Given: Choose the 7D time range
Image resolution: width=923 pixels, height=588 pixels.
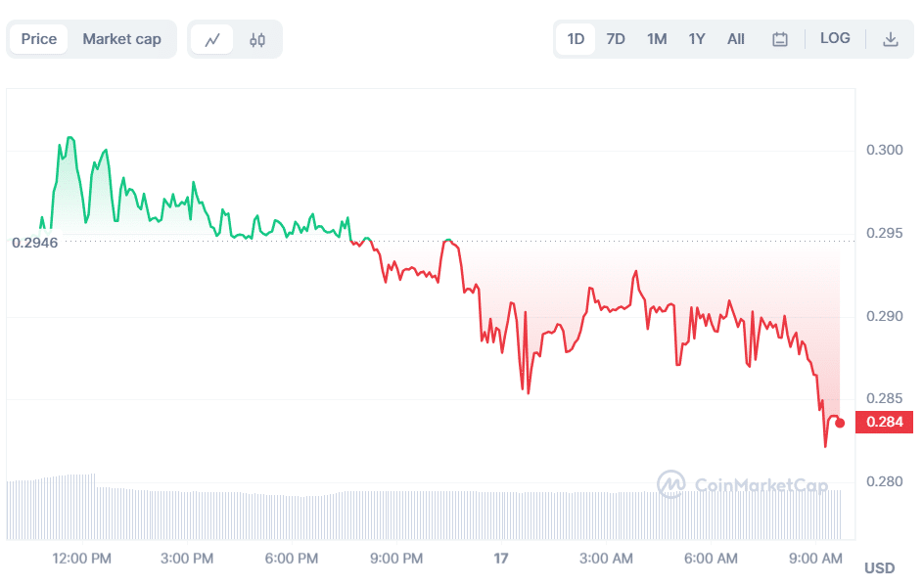Looking at the screenshot, I should [616, 39].
